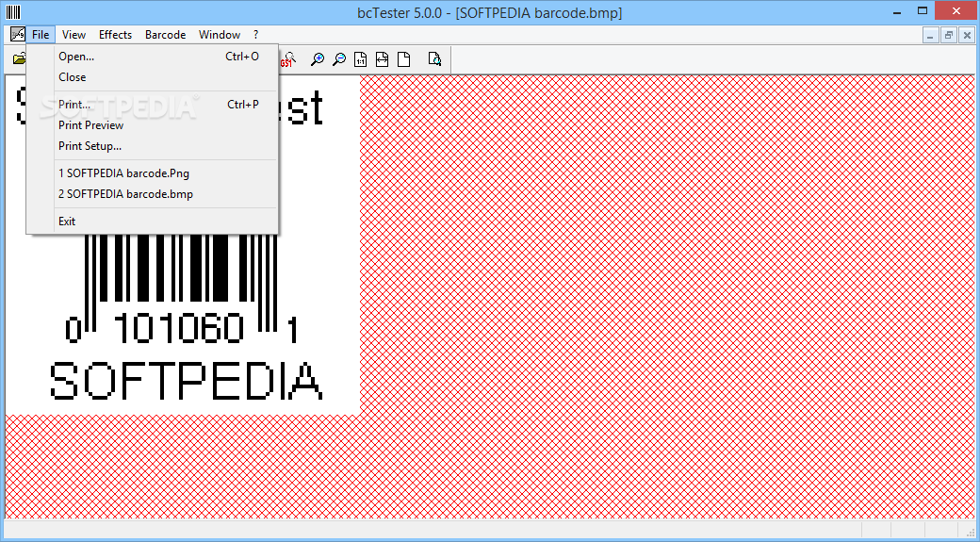Click the print preview page magnifier icon
The height and width of the screenshot is (542, 980).
(434, 59)
